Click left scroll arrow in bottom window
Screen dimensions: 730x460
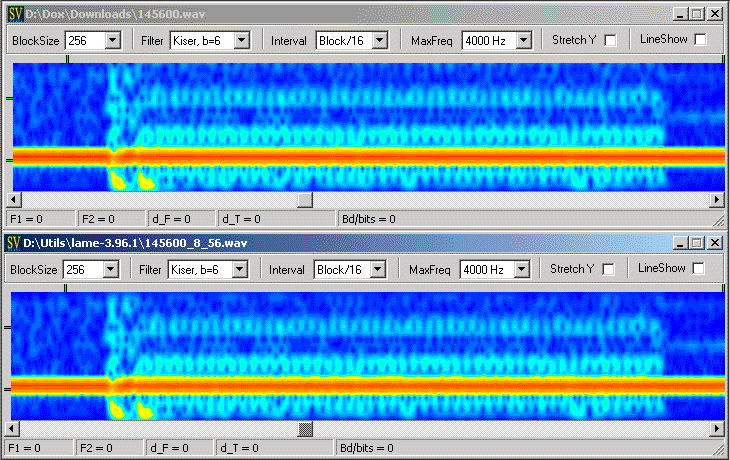[13, 428]
